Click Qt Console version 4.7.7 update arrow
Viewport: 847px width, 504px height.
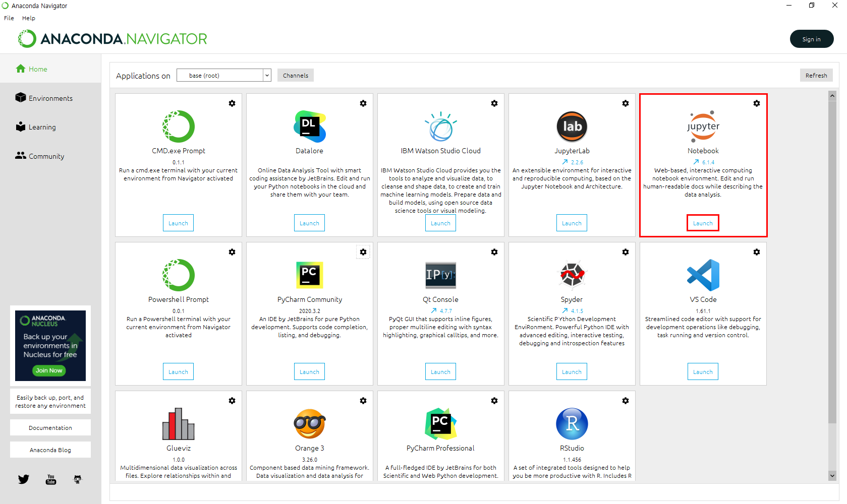point(434,311)
